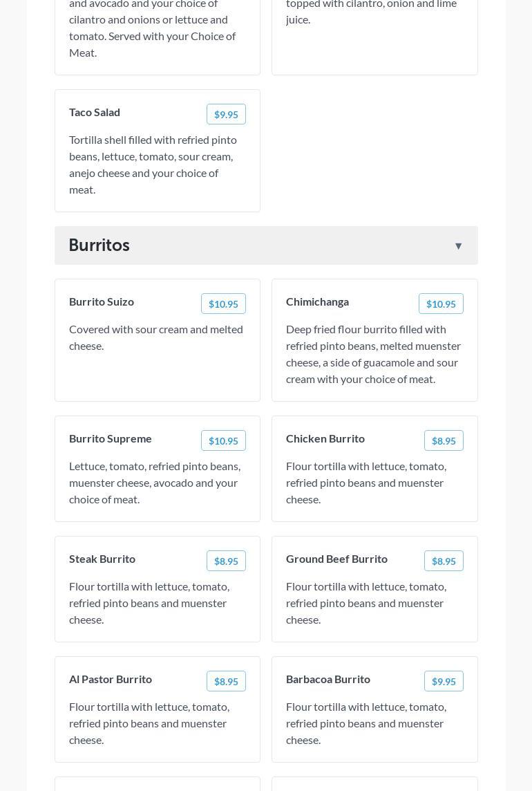Select the Chimichanga item title
This screenshot has height=791, width=532.
(317, 301)
